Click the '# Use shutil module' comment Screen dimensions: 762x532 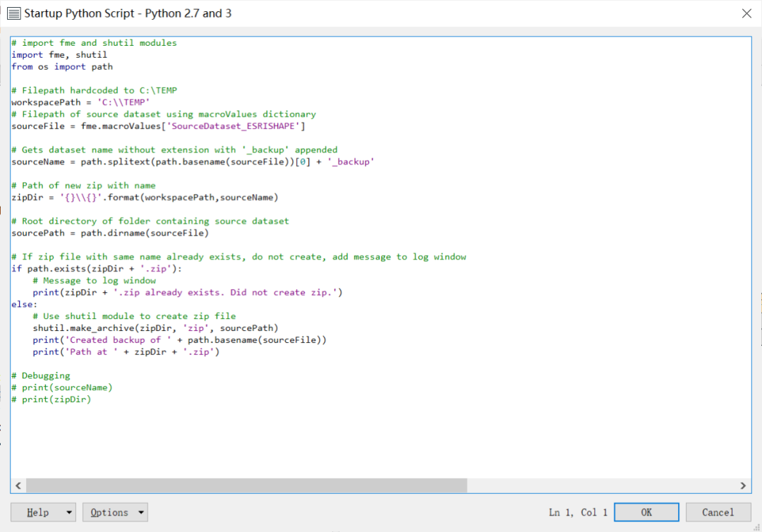point(134,316)
